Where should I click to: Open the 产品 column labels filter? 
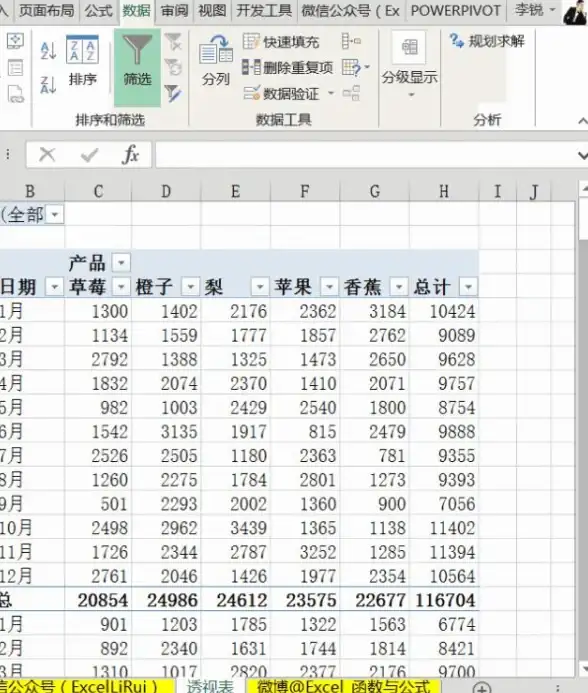pos(121,263)
